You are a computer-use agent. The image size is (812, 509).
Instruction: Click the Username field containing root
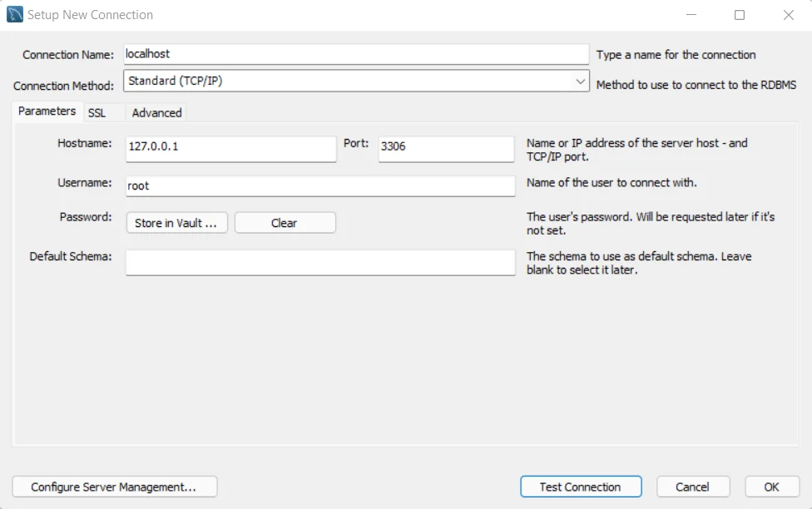click(319, 185)
